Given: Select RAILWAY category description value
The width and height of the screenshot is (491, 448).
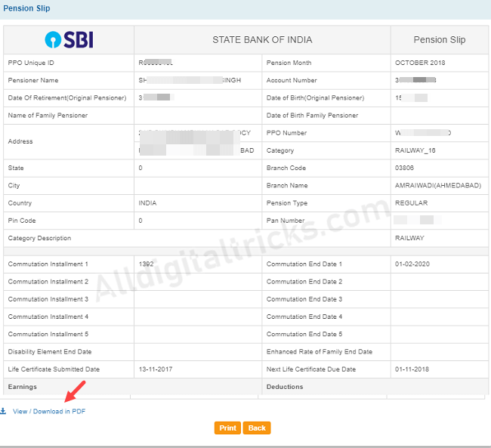Looking at the screenshot, I should tap(409, 238).
